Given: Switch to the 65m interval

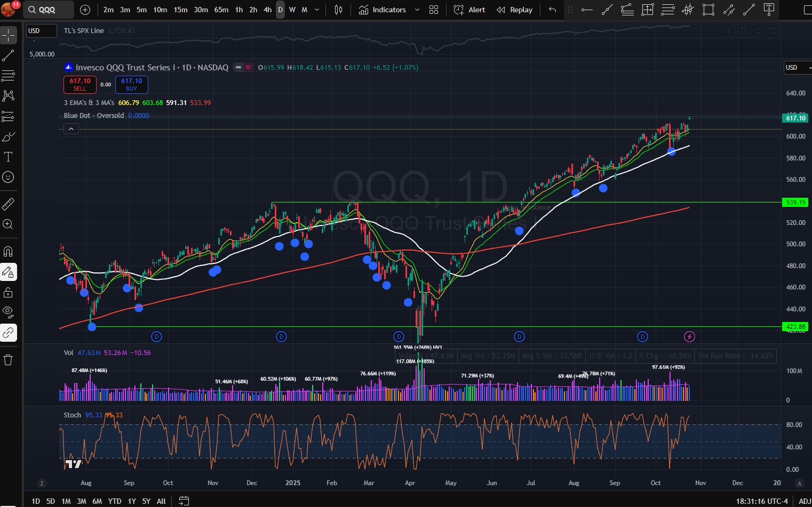Looking at the screenshot, I should (221, 10).
